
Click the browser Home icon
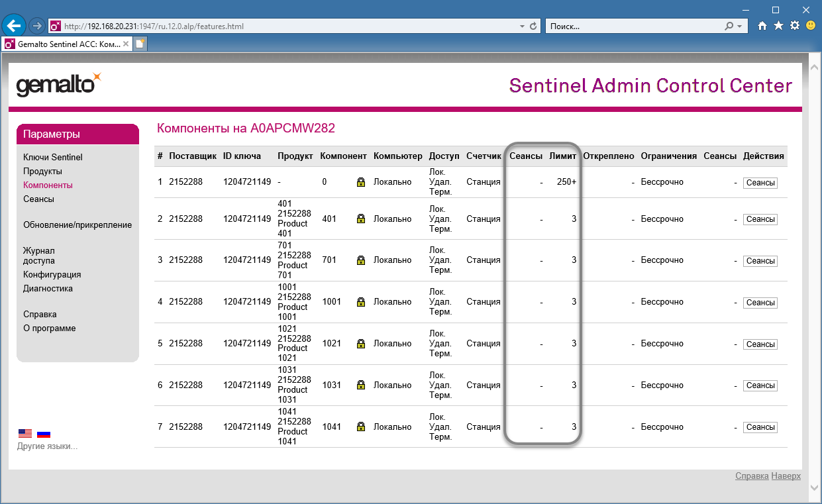[762, 26]
